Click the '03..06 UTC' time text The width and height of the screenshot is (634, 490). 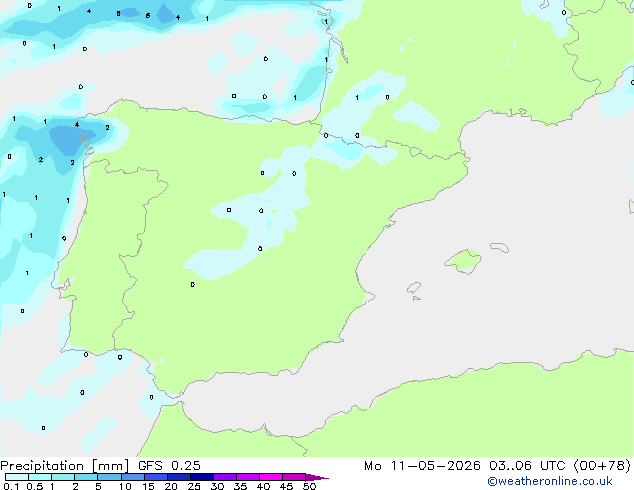pyautogui.click(x=527, y=466)
